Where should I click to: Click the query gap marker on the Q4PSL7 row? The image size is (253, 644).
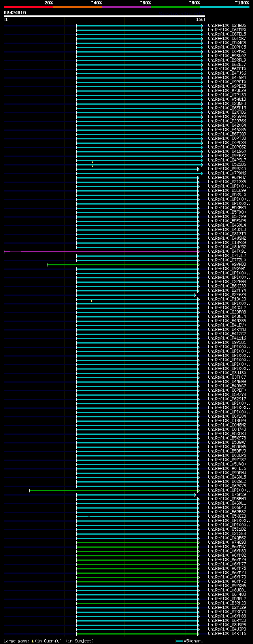[93, 162]
